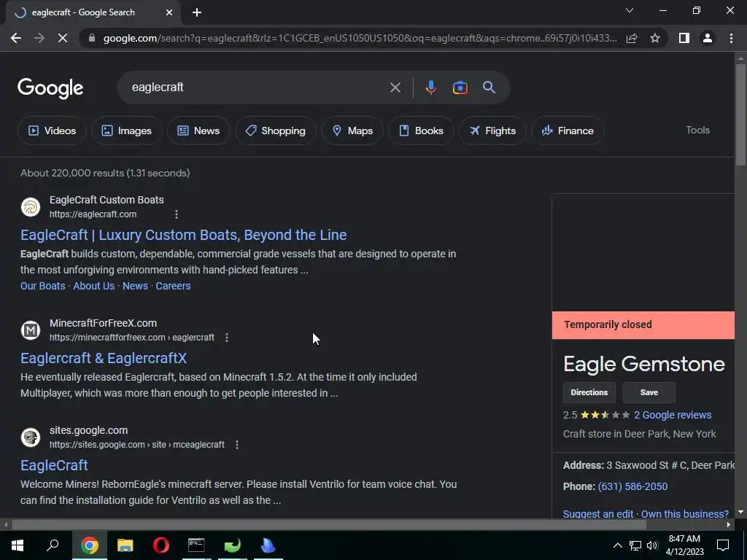Click the network status tray icon
The height and width of the screenshot is (560, 747).
(x=635, y=545)
